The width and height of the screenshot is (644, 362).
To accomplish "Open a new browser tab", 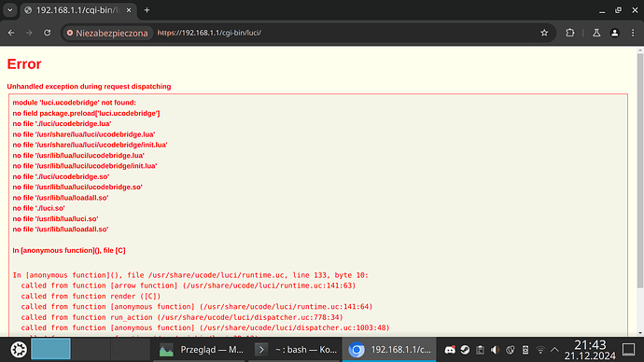I will point(147,10).
